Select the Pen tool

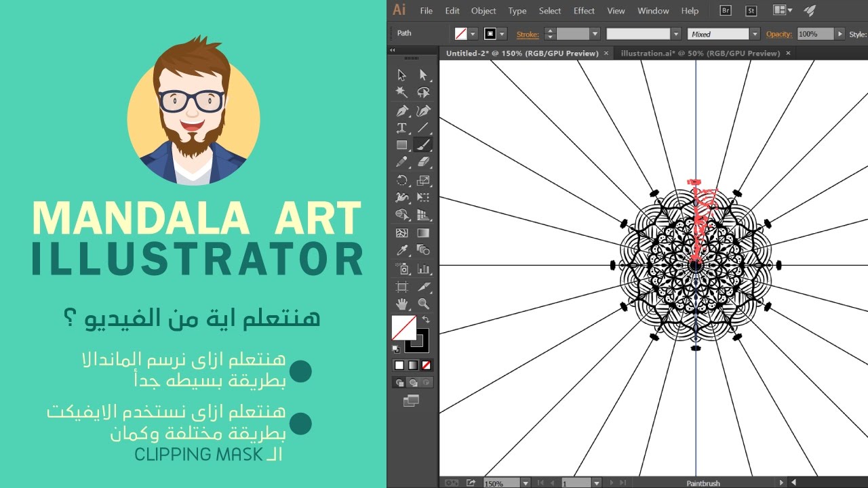[x=401, y=110]
